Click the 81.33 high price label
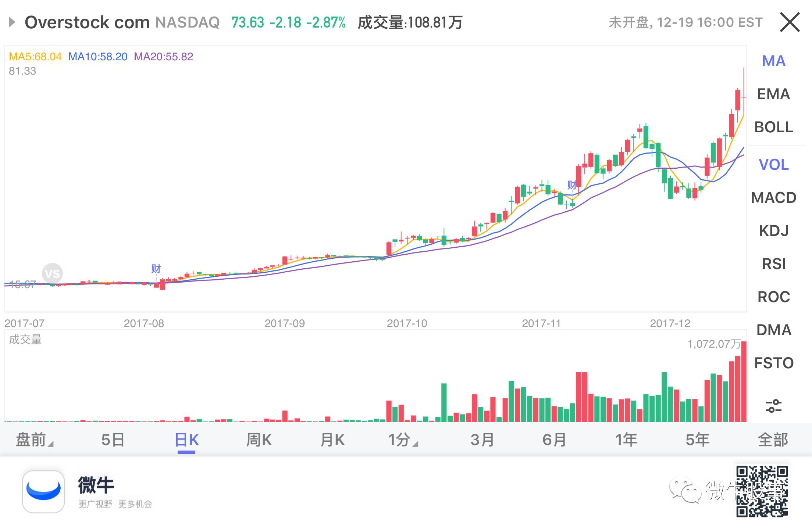The height and width of the screenshot is (527, 812). pos(22,71)
